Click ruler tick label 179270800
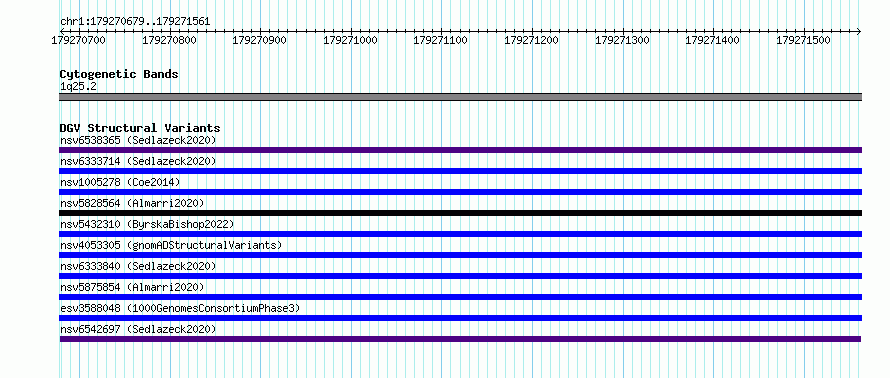Screen dimensions: 890x378 coord(169,40)
